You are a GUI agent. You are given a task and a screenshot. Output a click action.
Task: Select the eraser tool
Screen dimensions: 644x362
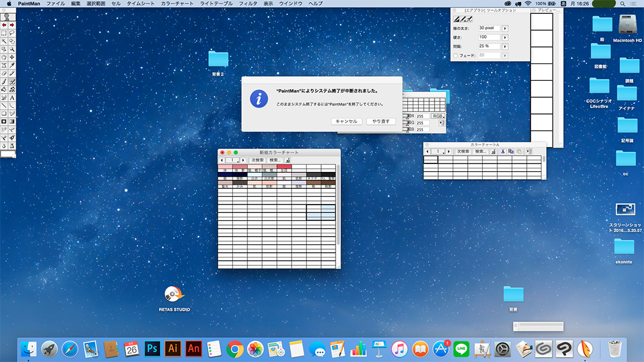[4, 73]
